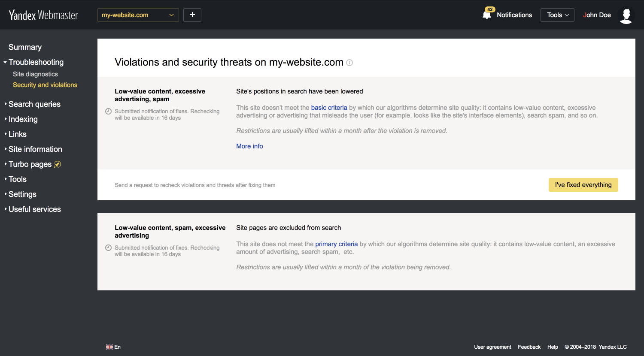
Task: Click the I've fixed everything button
Action: (583, 185)
